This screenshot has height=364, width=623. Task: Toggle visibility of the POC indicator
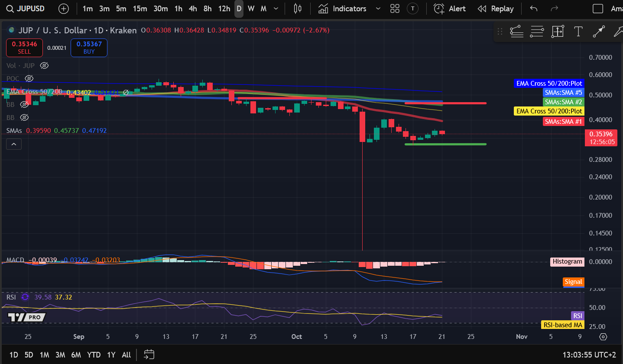click(x=29, y=79)
